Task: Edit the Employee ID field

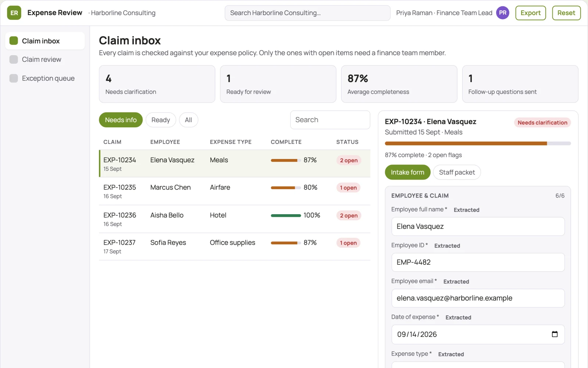Action: pyautogui.click(x=478, y=262)
